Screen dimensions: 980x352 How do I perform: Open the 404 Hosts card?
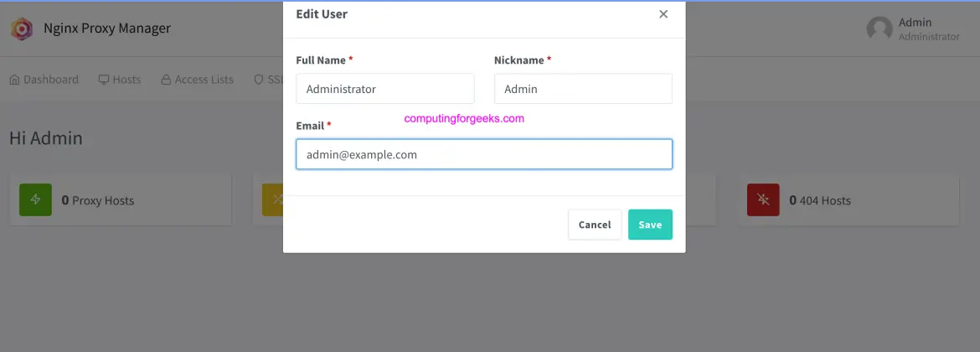click(x=848, y=200)
